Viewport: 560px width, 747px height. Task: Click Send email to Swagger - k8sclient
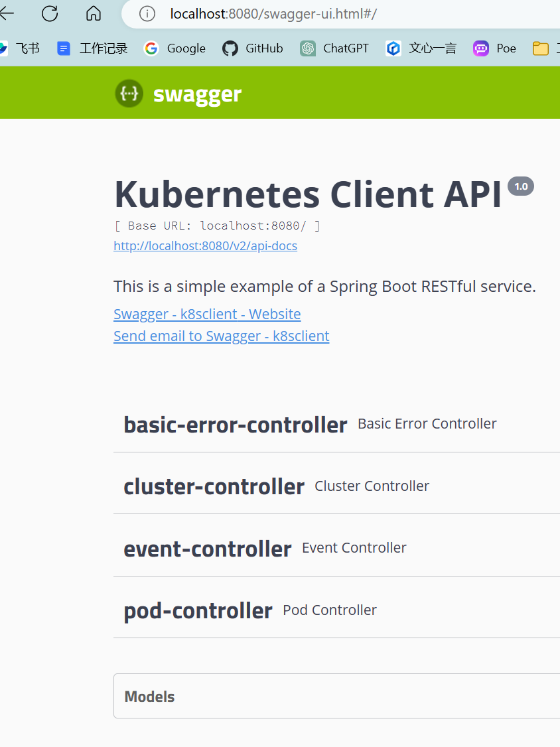(222, 336)
